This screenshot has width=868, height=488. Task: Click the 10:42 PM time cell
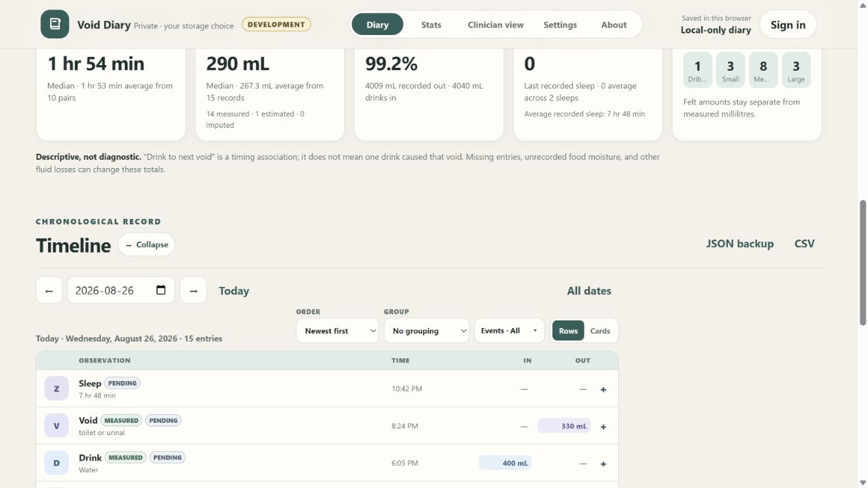[x=407, y=388]
